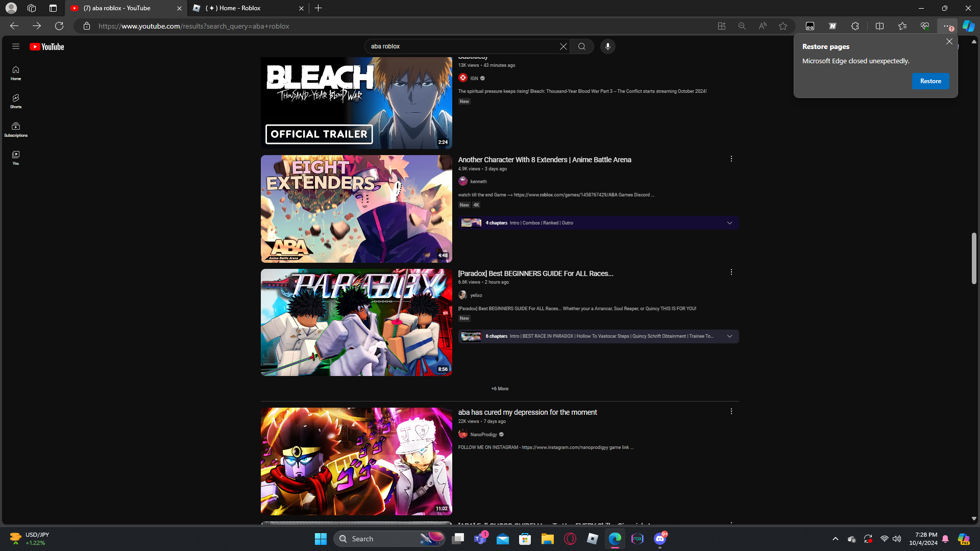Toggle Edge split screen view
980x551 pixels.
(x=879, y=26)
